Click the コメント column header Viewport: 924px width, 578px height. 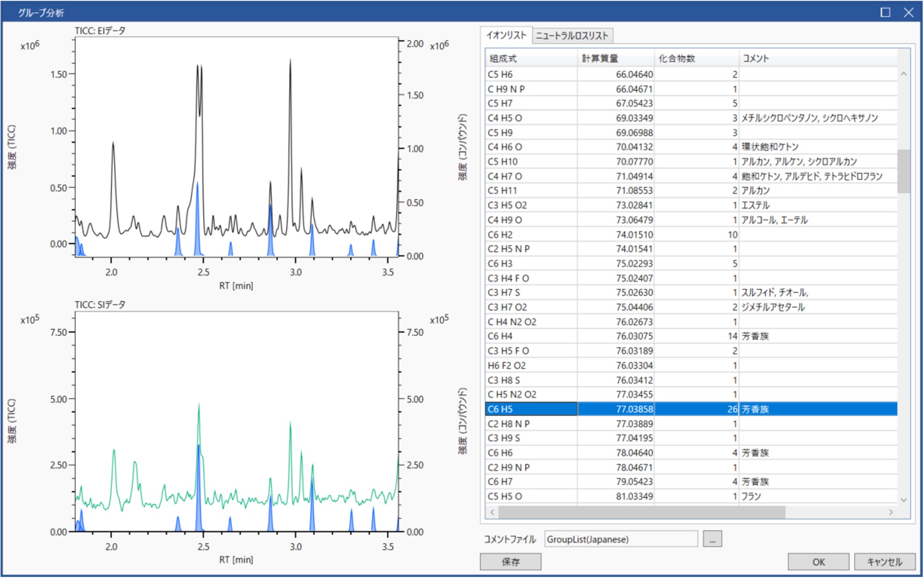click(x=818, y=58)
